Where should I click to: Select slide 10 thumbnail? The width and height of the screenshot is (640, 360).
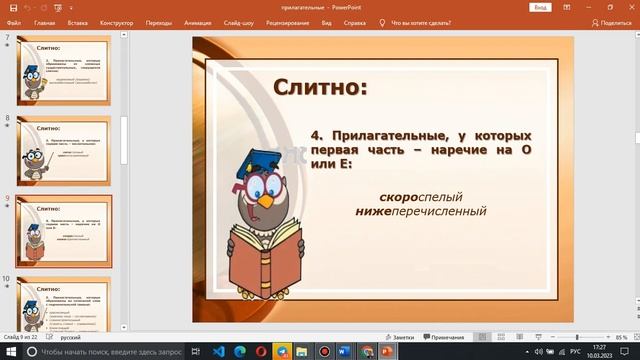click(x=64, y=304)
